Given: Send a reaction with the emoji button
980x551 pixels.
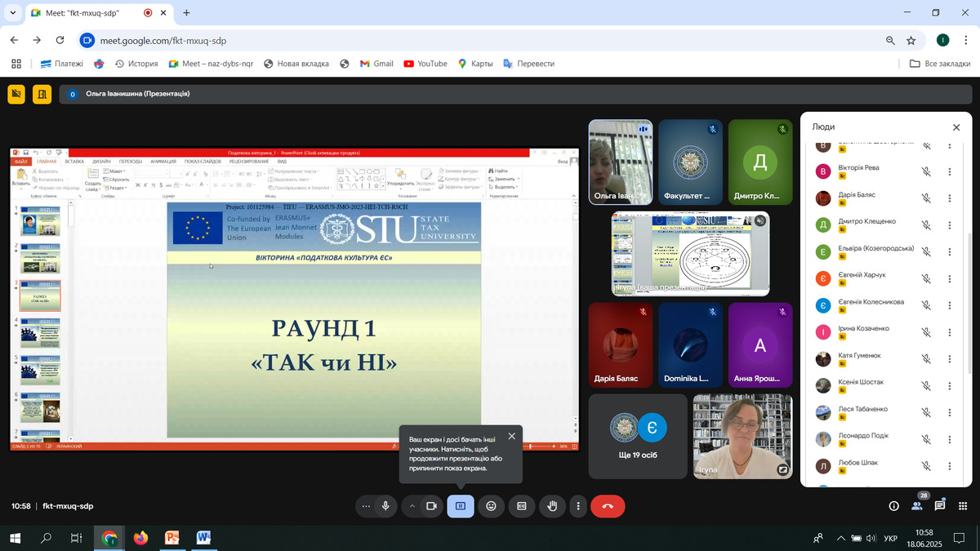Looking at the screenshot, I should coord(491,506).
